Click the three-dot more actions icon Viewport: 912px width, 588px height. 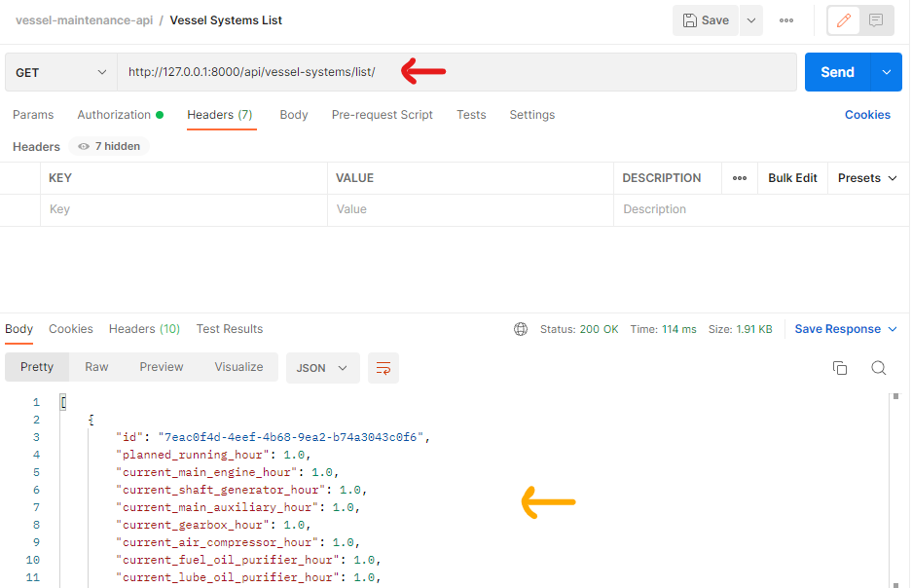pyautogui.click(x=785, y=20)
